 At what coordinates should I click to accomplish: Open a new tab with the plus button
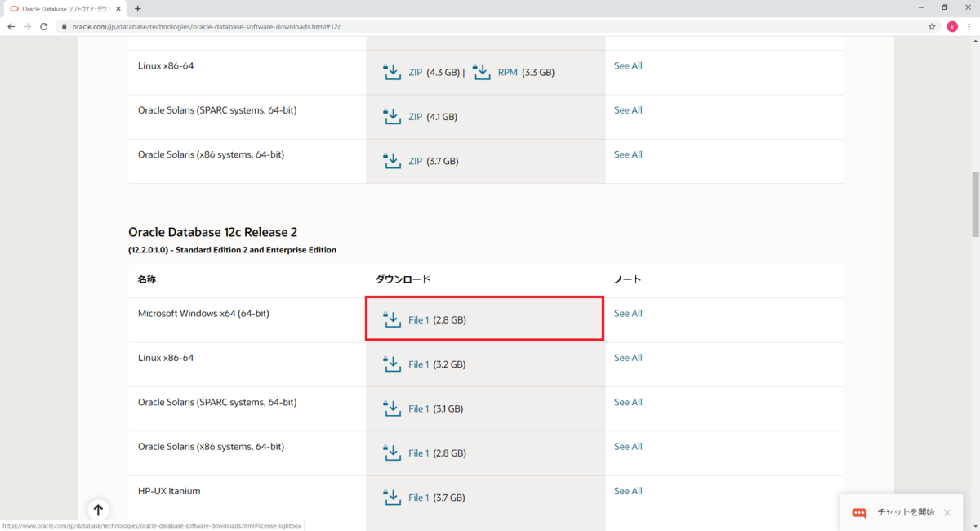(137, 8)
